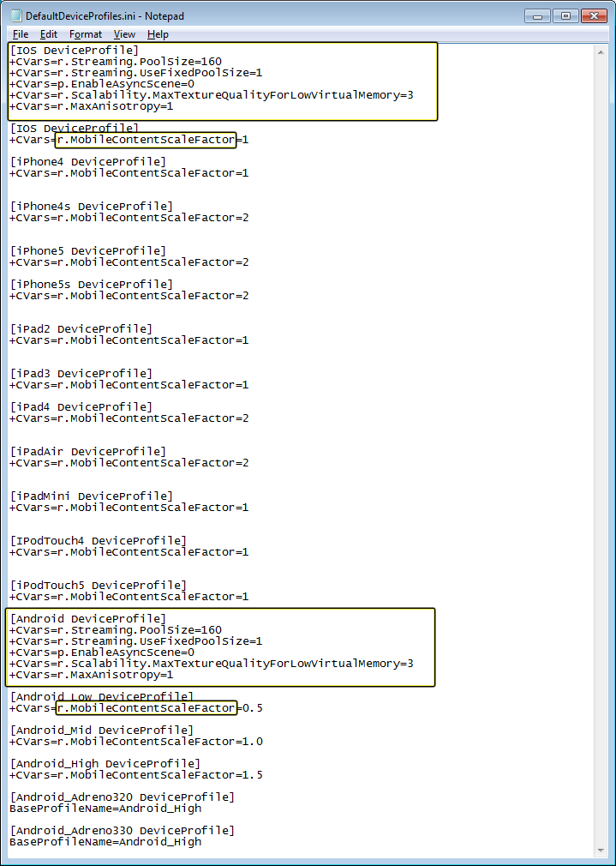This screenshot has height=866, width=616.
Task: Click the [iPad2 DeviceProfile] header line
Action: 81,329
